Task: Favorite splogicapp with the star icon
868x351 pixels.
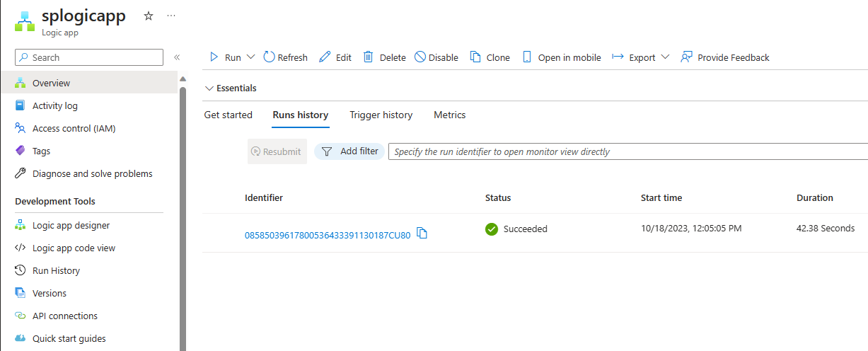Action: 149,16
